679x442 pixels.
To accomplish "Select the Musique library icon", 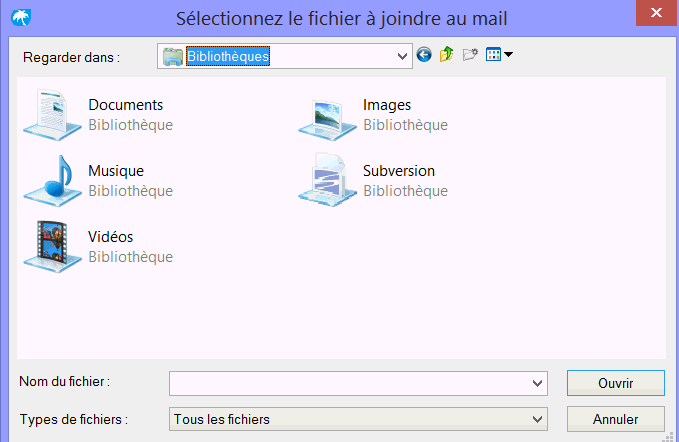I will tap(52, 181).
